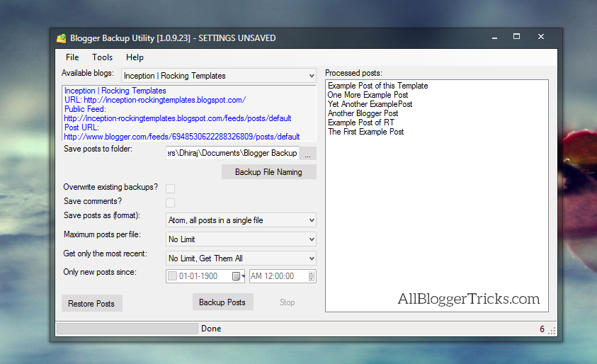Minimize the Blogger Backup Utility window
Viewport: 597px width, 364px height.
tap(494, 38)
